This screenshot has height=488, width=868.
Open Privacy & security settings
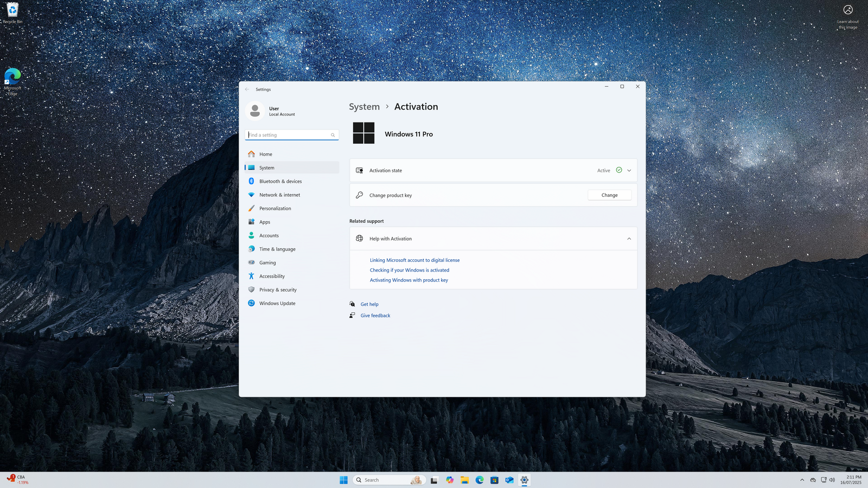(x=292, y=290)
